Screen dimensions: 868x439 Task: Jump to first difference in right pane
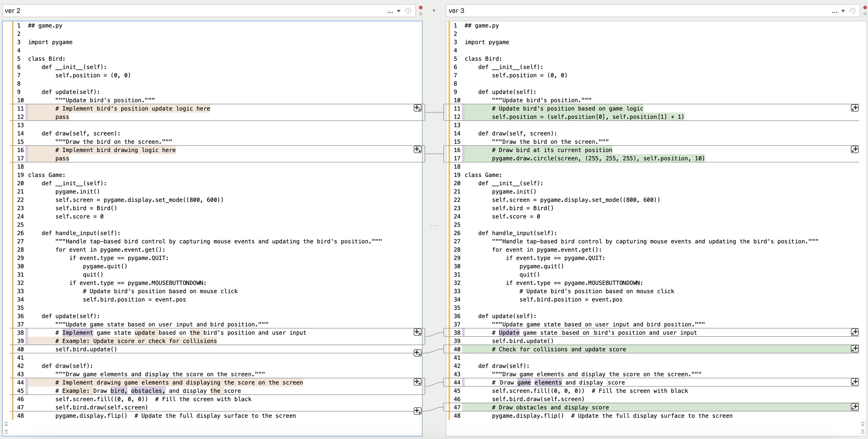coord(863,424)
